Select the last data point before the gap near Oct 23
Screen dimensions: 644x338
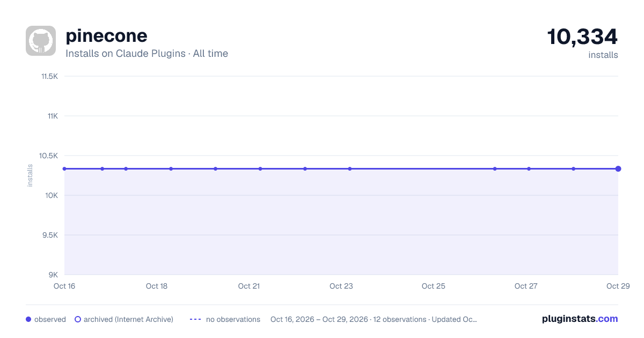(x=350, y=168)
